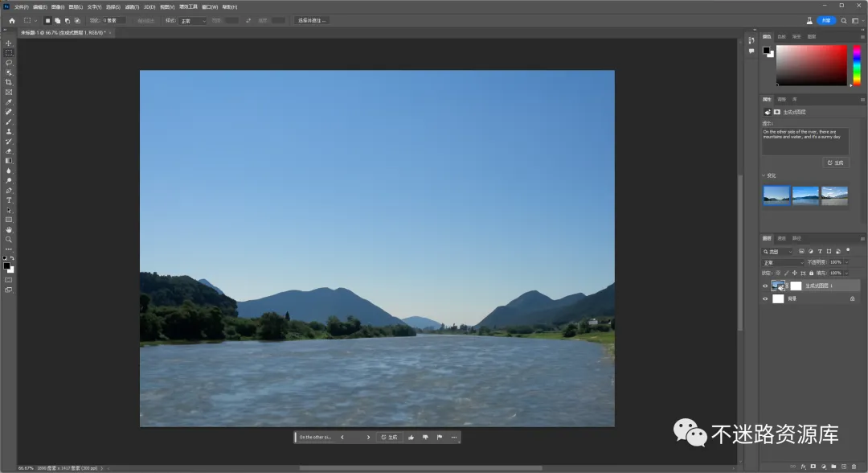Choose New Selection mode in options bar

coord(47,20)
